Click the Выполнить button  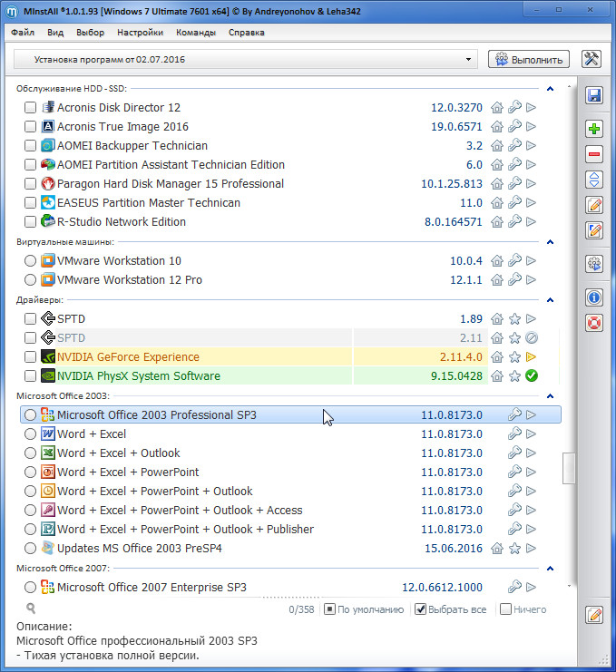(529, 60)
